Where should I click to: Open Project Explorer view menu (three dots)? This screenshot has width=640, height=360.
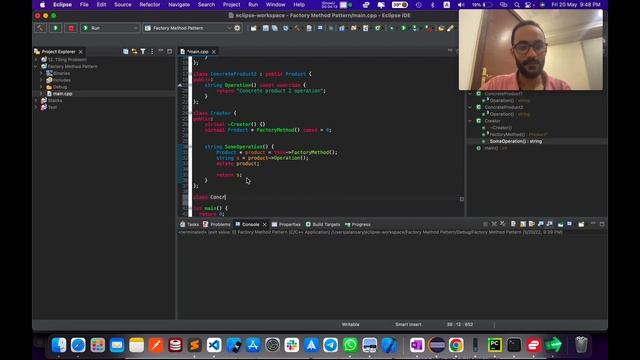[x=152, y=51]
